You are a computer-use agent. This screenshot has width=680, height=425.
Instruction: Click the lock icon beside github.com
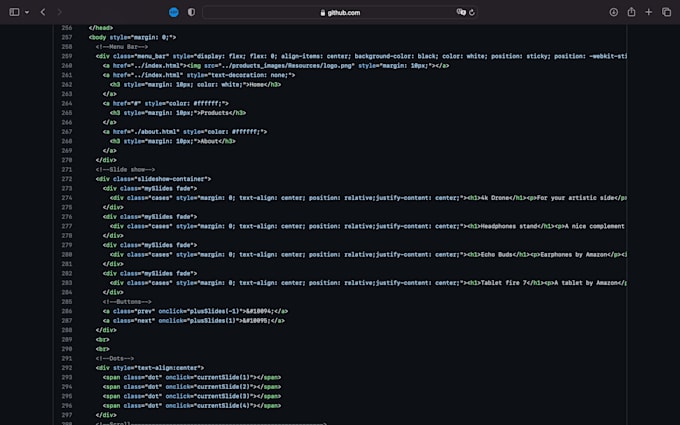coord(323,13)
